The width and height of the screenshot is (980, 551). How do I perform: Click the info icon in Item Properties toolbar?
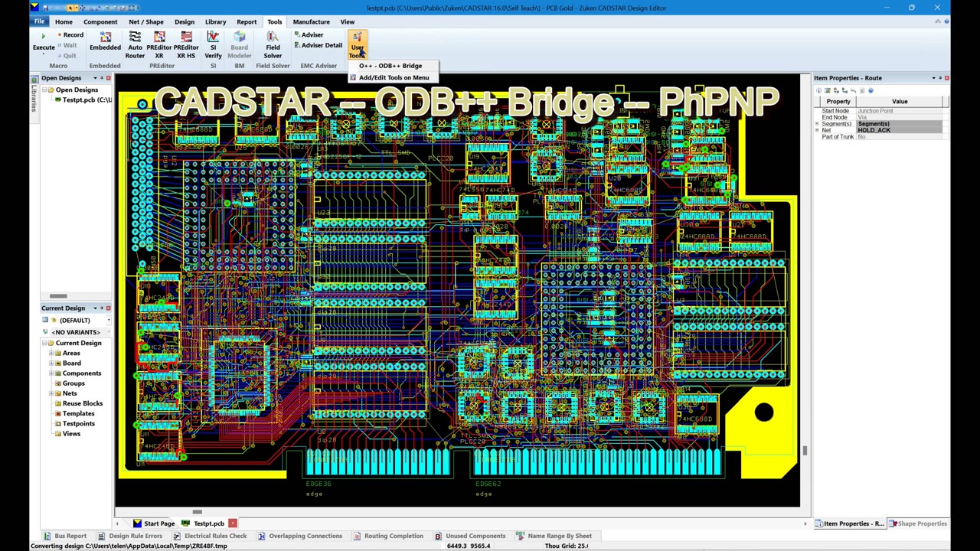tap(818, 90)
